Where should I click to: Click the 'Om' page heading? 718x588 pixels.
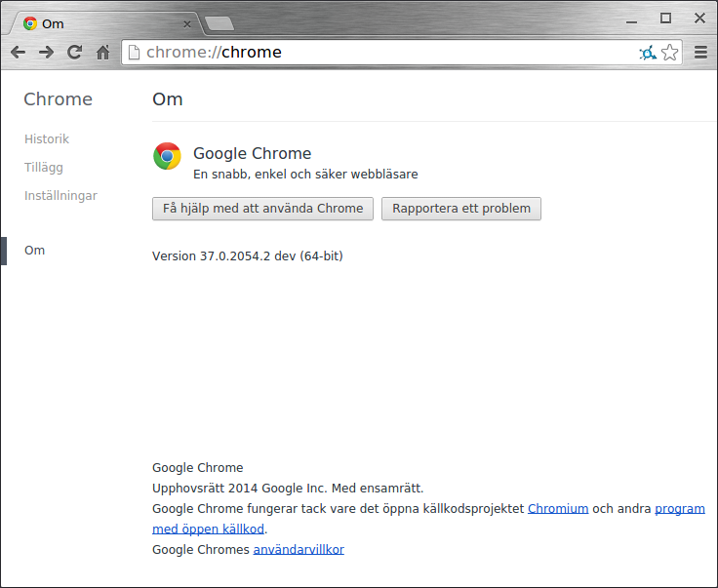point(168,99)
